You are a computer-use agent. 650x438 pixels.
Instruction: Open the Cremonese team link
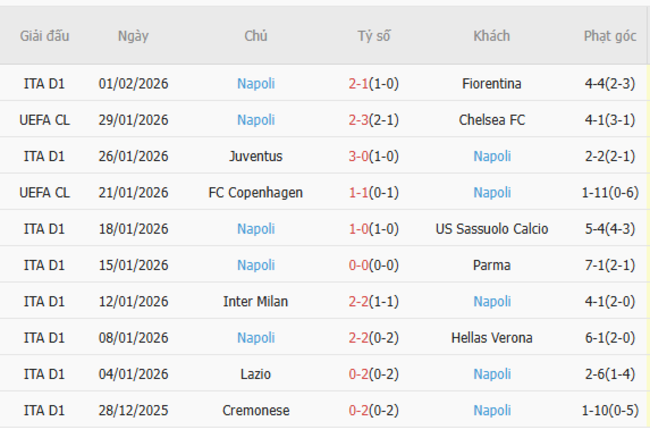point(256,410)
